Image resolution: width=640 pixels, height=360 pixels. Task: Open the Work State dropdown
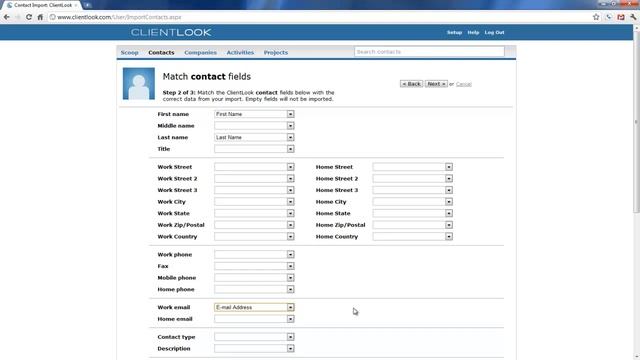pyautogui.click(x=254, y=213)
